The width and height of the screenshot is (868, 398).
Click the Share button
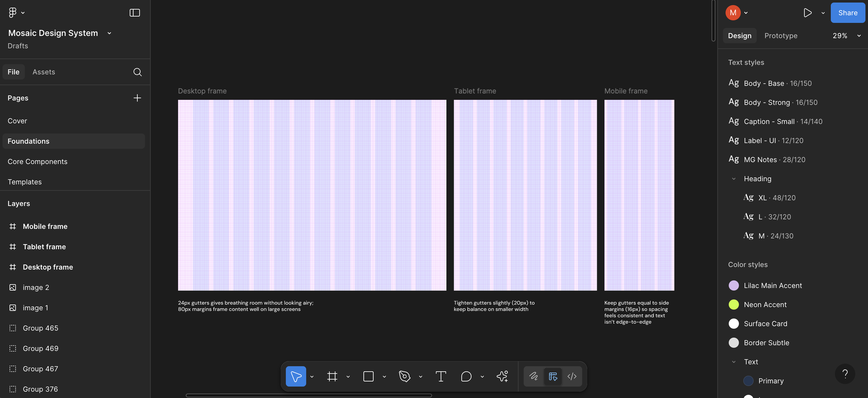[x=847, y=12]
